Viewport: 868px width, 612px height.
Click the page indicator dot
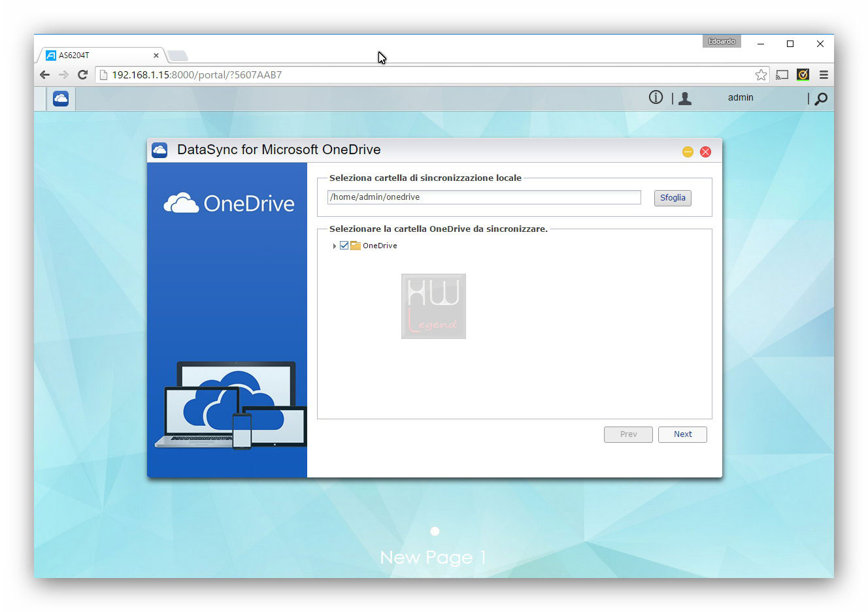435,531
